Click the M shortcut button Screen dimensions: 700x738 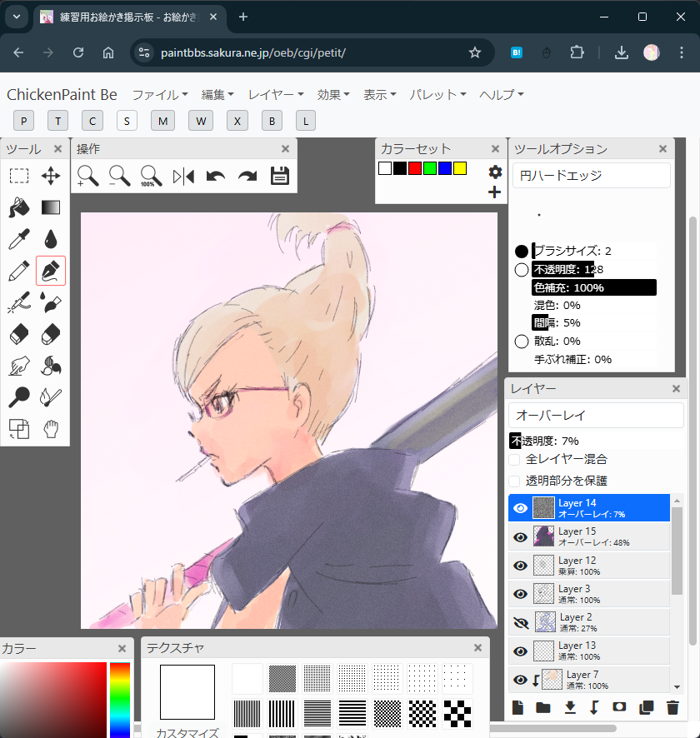click(162, 121)
